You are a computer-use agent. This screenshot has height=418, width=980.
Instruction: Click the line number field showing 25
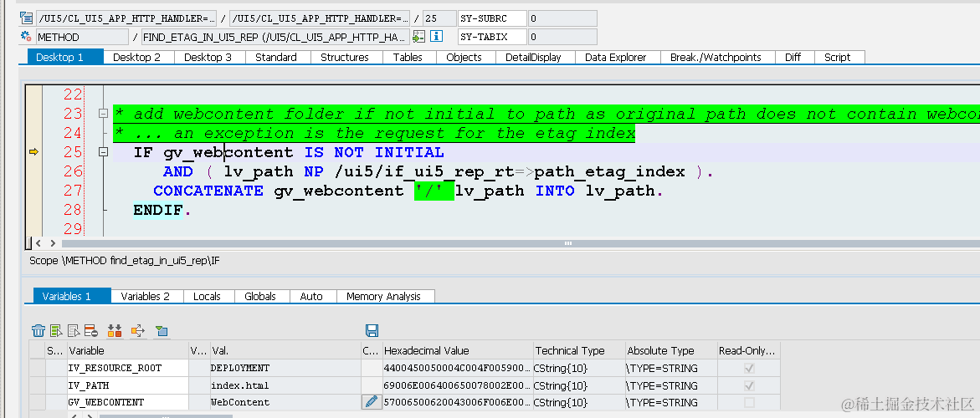(x=439, y=18)
